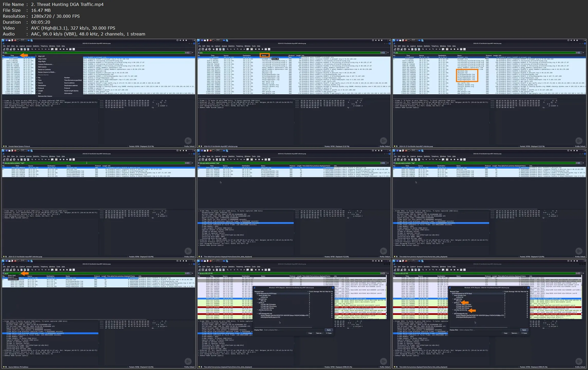This screenshot has width=588, height=370.
Task: Uncheck Protocol column in the header context menu
Action: click(x=41, y=88)
